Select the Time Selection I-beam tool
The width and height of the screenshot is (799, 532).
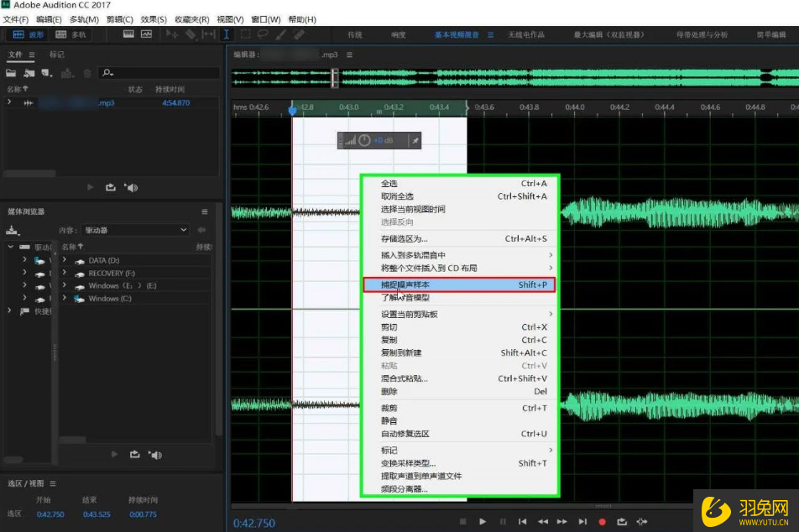pyautogui.click(x=225, y=34)
